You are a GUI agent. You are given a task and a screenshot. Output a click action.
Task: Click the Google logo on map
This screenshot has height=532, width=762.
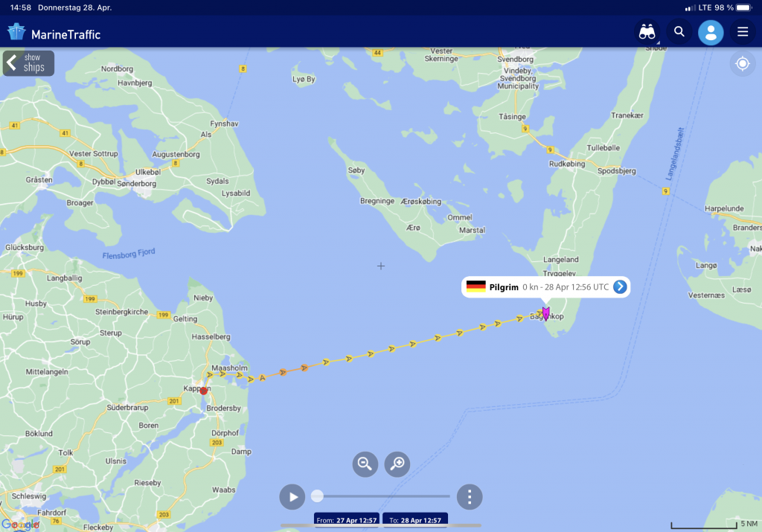(20, 525)
